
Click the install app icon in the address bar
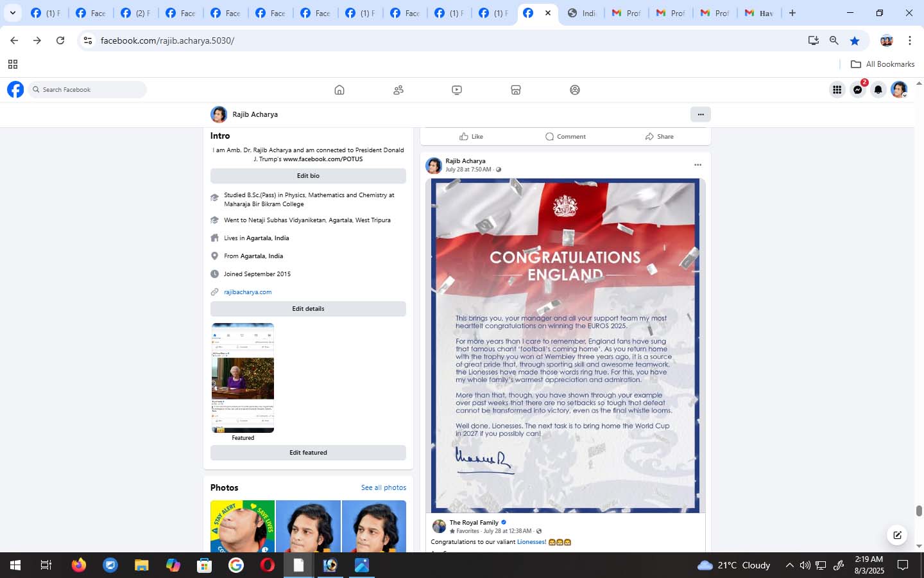pyautogui.click(x=814, y=40)
